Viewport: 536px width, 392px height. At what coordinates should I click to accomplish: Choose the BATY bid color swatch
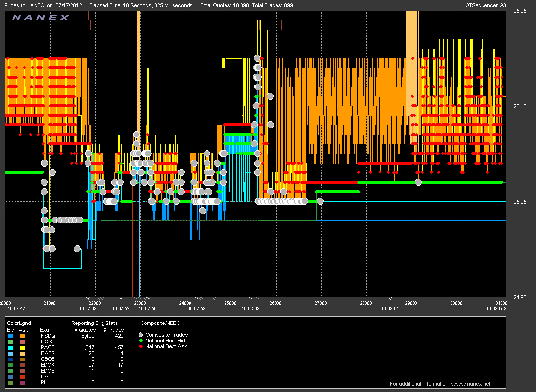pyautogui.click(x=11, y=376)
